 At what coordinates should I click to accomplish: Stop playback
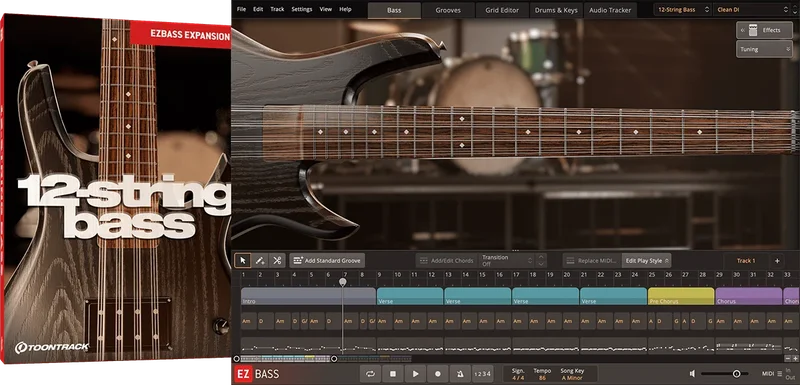coord(393,374)
